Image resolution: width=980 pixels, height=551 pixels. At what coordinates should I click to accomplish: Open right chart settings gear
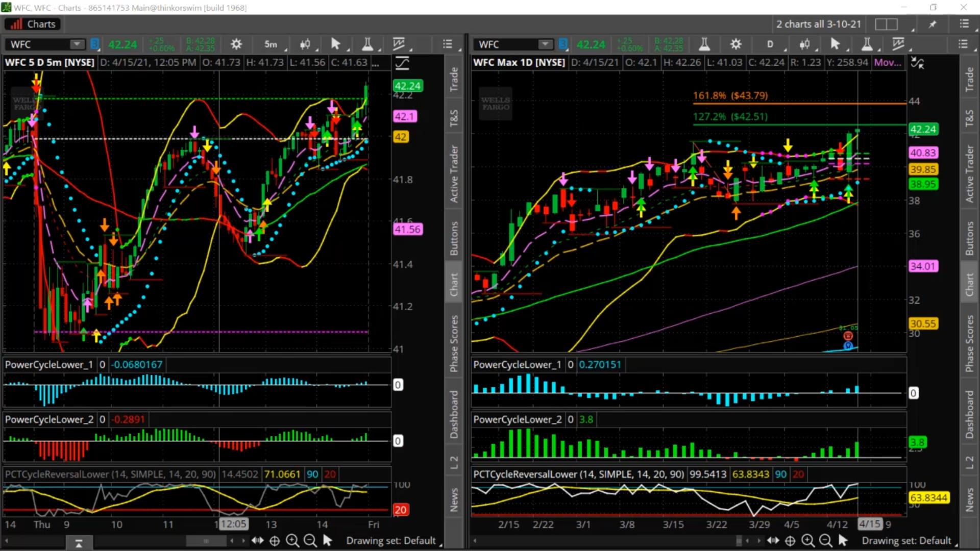[x=736, y=44]
